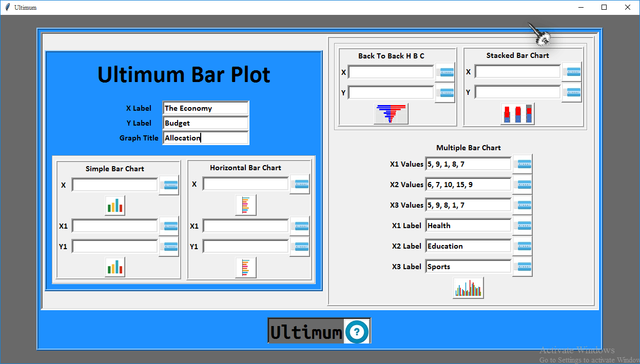Click the Ultimum Bar Plot heading

(184, 75)
